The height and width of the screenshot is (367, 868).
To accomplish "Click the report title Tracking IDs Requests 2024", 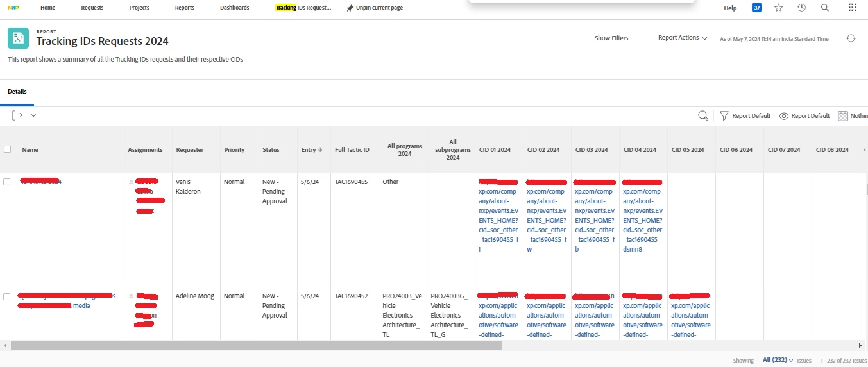I will coord(103,41).
